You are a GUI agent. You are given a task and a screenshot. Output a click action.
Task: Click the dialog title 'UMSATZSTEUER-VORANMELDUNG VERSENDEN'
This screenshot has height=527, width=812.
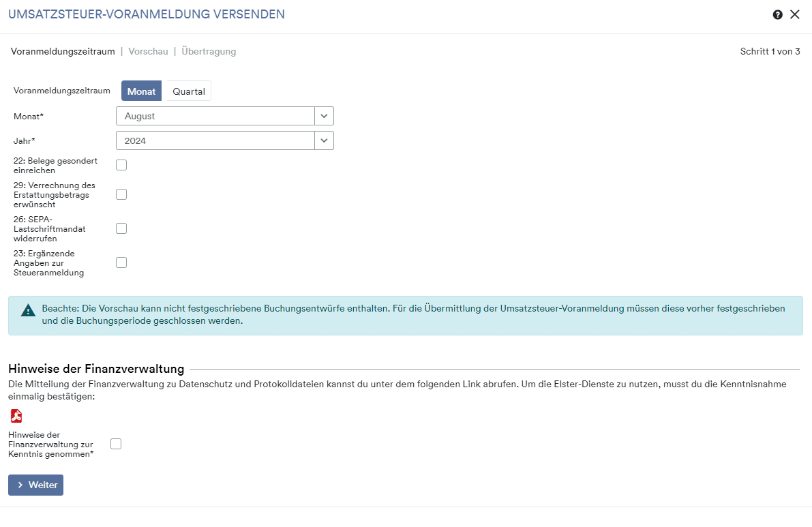pos(147,14)
